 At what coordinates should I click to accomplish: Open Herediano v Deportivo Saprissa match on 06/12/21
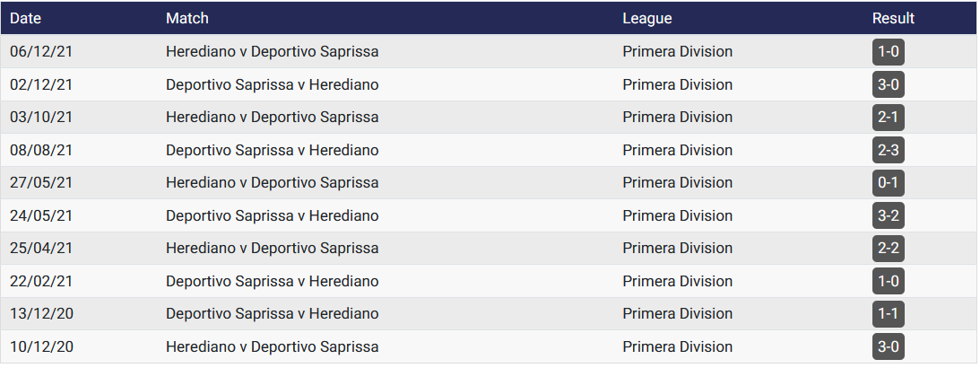pos(272,52)
